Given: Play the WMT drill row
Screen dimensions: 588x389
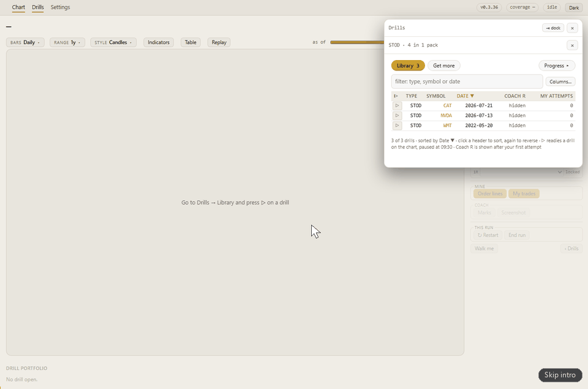Looking at the screenshot, I should 397,126.
